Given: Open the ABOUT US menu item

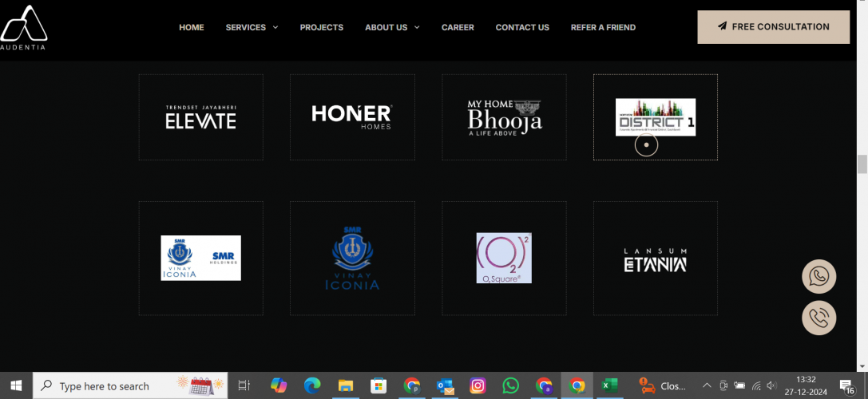Looking at the screenshot, I should [386, 27].
